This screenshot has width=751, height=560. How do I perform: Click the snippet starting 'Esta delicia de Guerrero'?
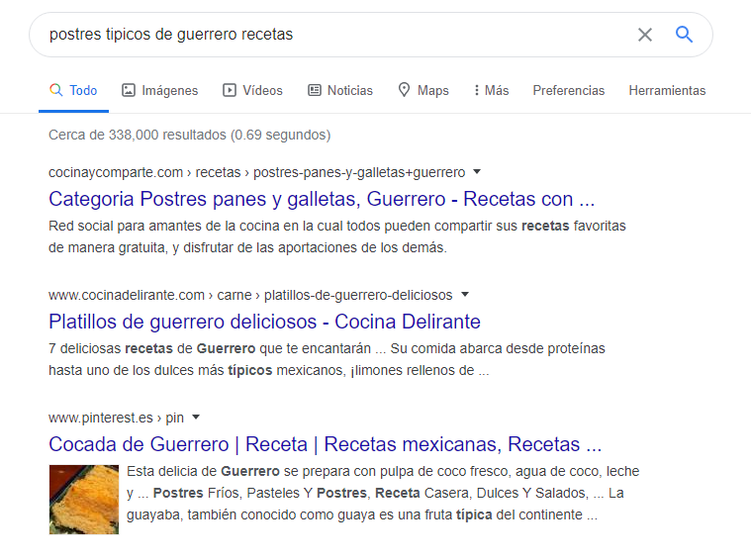(383, 493)
